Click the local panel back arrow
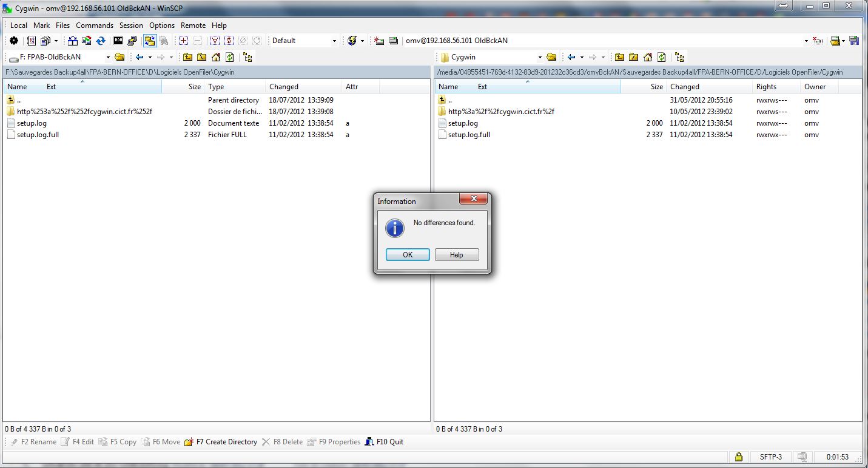868x468 pixels. [140, 57]
